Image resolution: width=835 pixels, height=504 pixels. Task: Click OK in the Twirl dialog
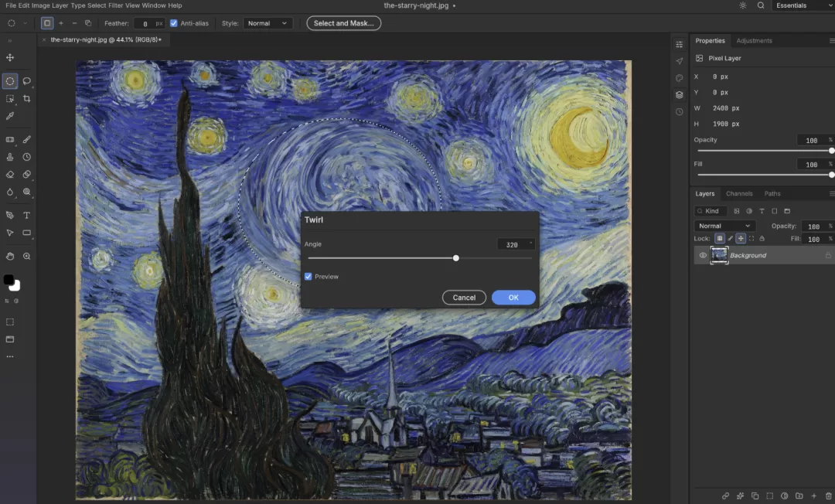coord(513,298)
